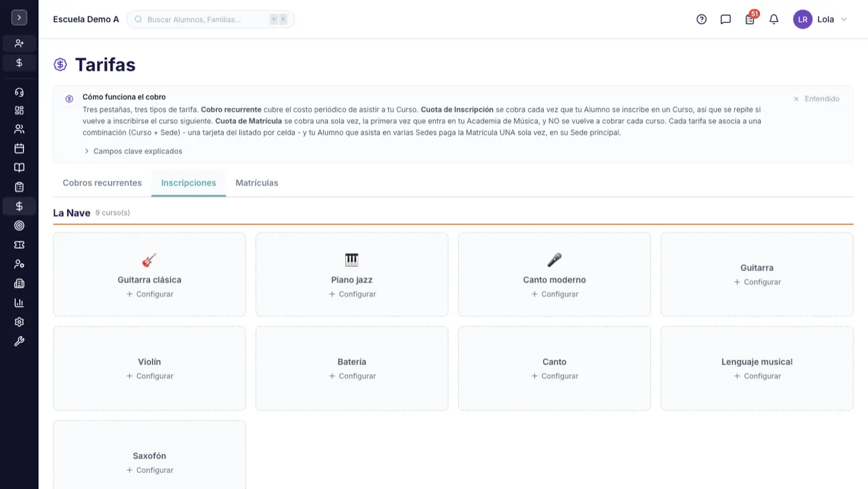Switch to Cobros recurrentes tab
The width and height of the screenshot is (868, 489).
(x=102, y=183)
